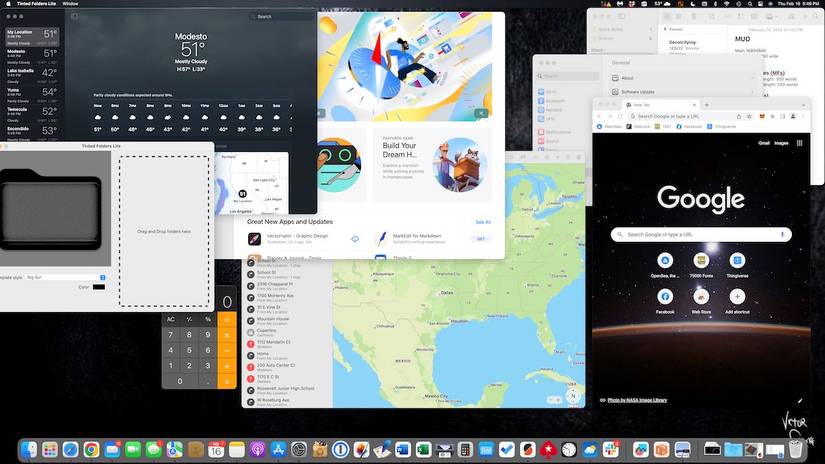Image resolution: width=825 pixels, height=464 pixels.
Task: Click the Weather app Search field
Action: (282, 16)
